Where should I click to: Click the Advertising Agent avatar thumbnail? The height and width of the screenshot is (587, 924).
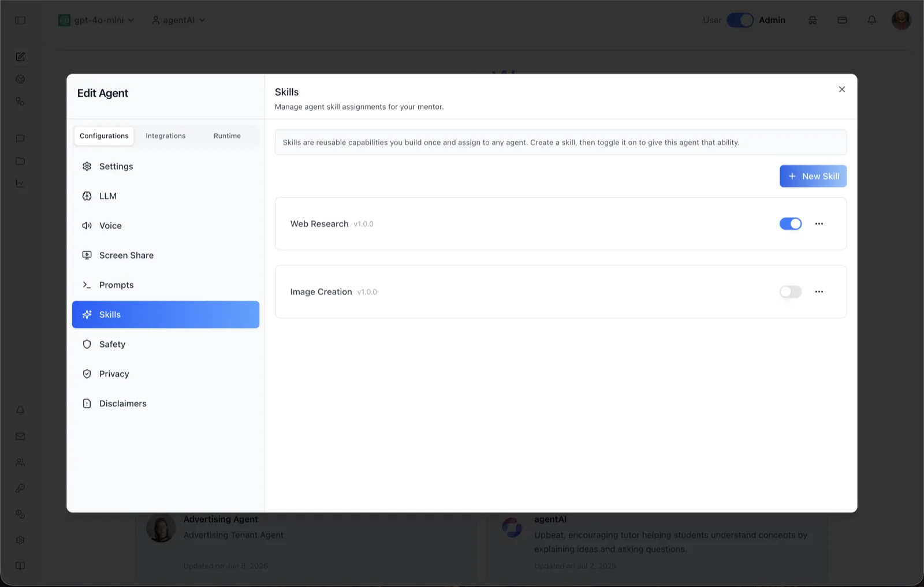point(161,528)
